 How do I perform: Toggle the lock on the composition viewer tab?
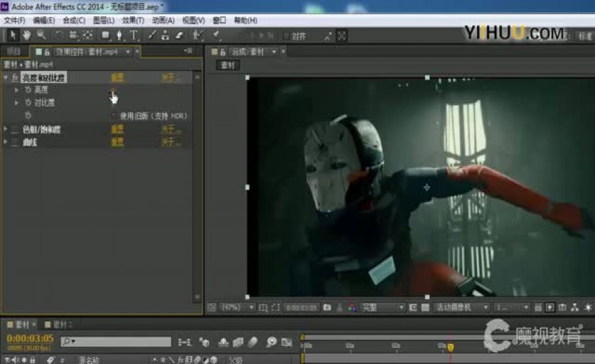[223, 52]
